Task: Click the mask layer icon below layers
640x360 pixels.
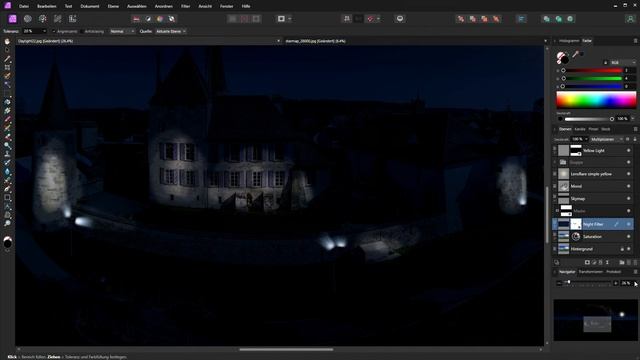Action: [587, 262]
